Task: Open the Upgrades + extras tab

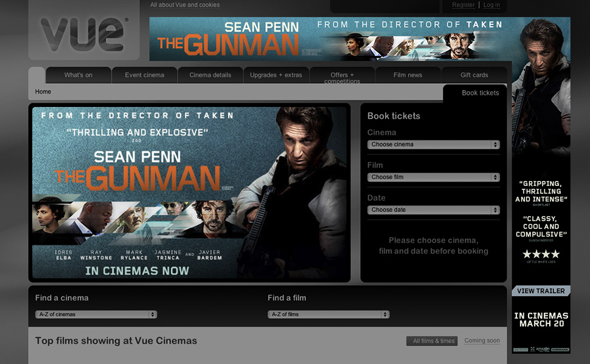Action: (x=276, y=75)
